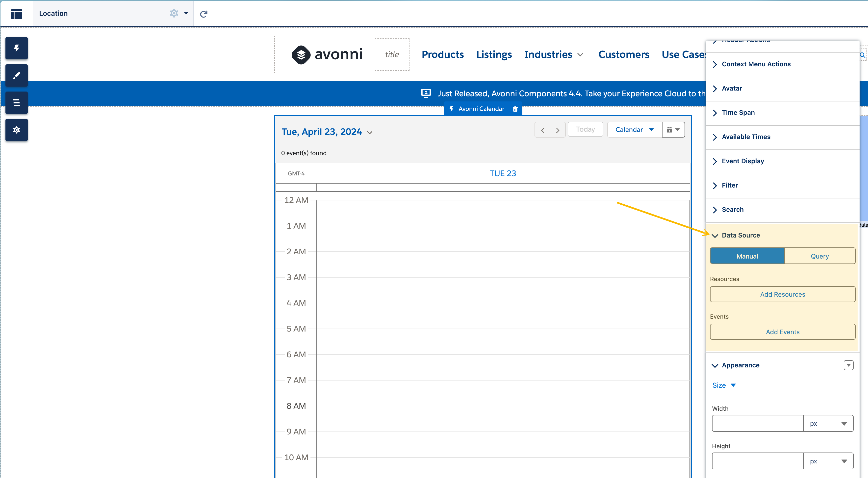Select the Manual data source option
This screenshot has height=478, width=868.
point(747,256)
